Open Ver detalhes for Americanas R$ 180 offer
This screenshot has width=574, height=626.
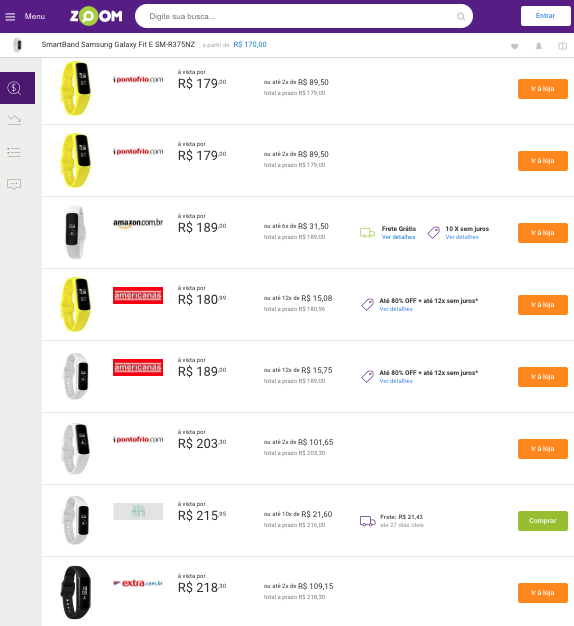click(396, 309)
